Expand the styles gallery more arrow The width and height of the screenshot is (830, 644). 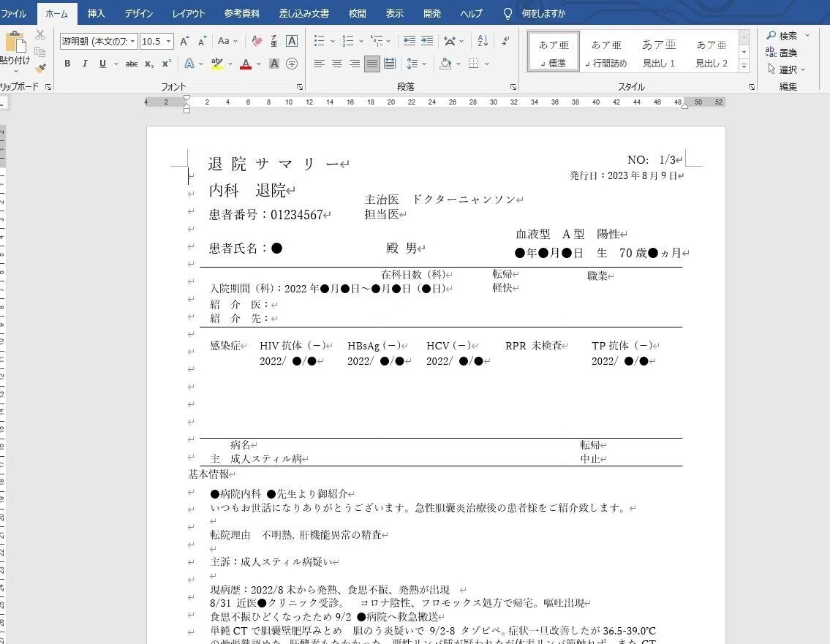(x=744, y=66)
